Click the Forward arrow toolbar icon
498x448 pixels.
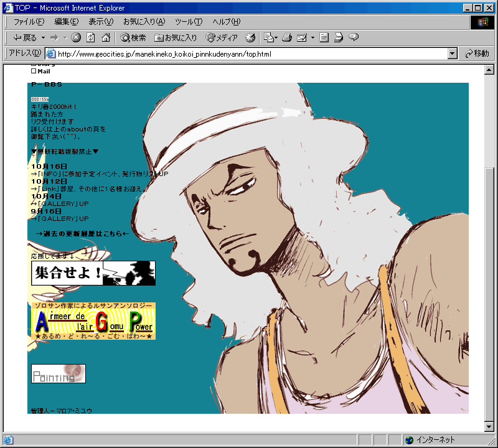(55, 38)
